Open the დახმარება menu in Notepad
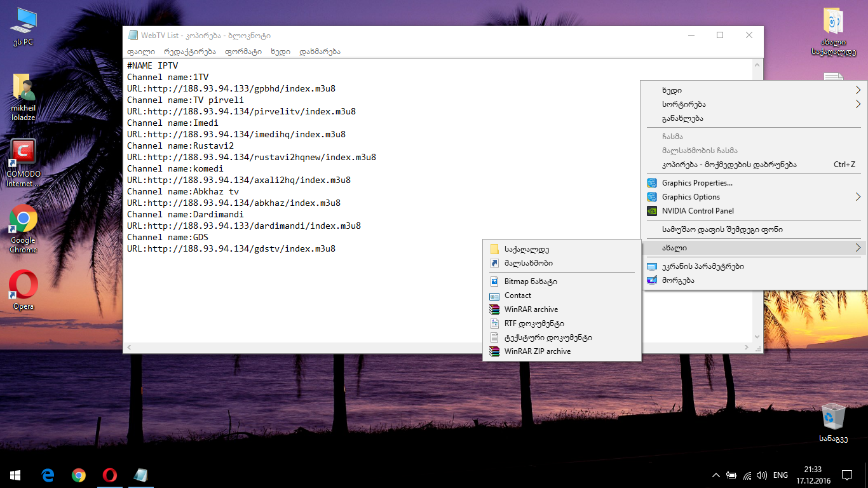Viewport: 868px width, 488px height. [320, 51]
